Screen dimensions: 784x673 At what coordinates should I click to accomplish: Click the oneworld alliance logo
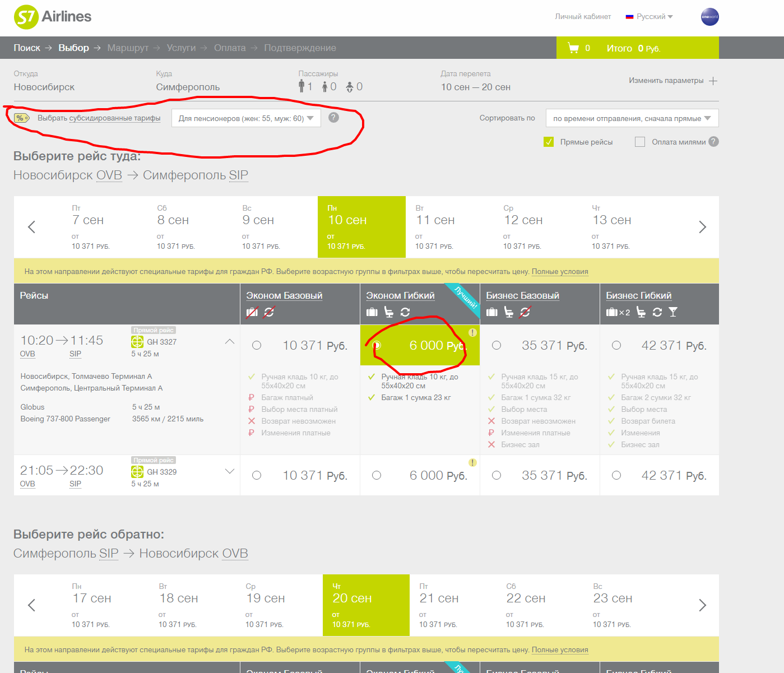click(x=709, y=17)
